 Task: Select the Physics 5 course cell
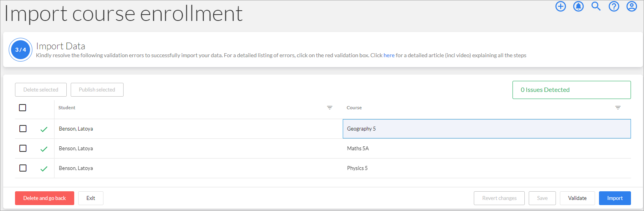pyautogui.click(x=486, y=168)
